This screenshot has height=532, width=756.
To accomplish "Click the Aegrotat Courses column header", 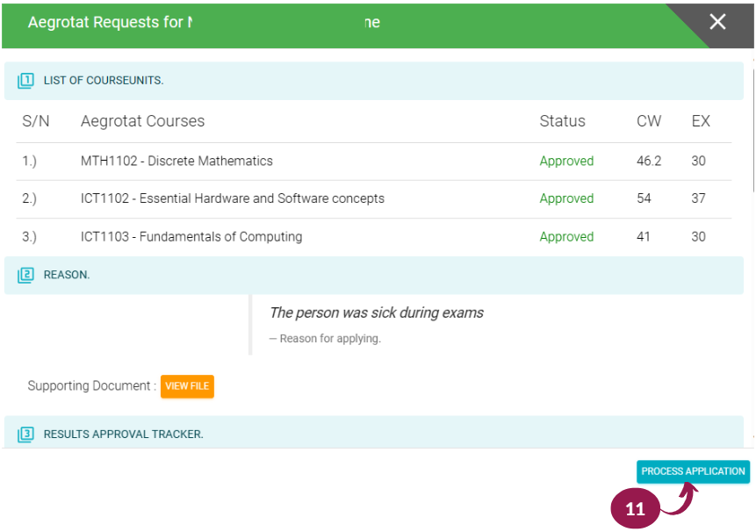I will [x=142, y=121].
